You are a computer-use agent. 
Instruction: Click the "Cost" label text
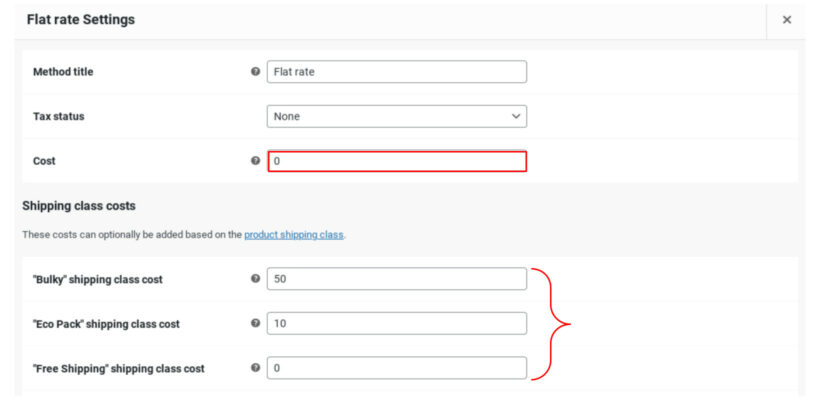(44, 161)
